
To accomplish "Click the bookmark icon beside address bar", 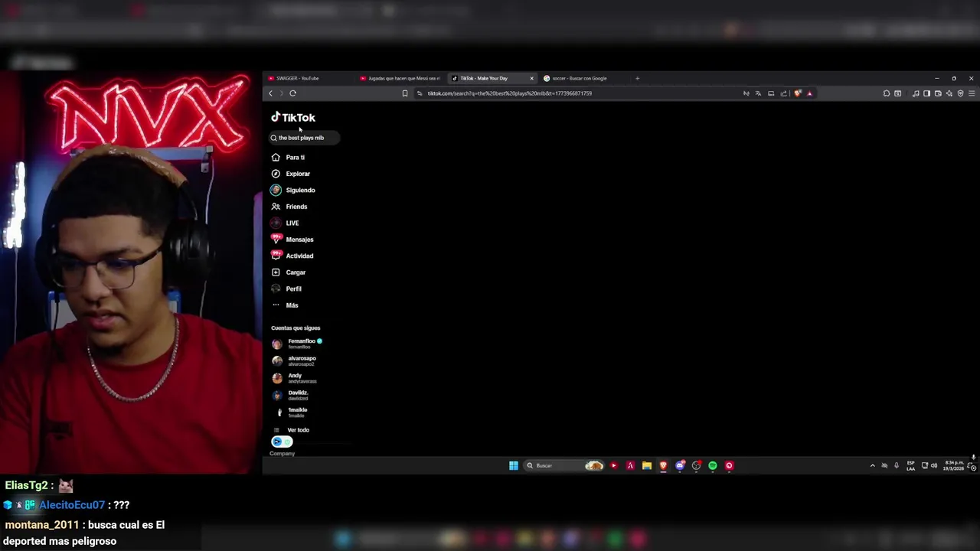I will point(405,93).
